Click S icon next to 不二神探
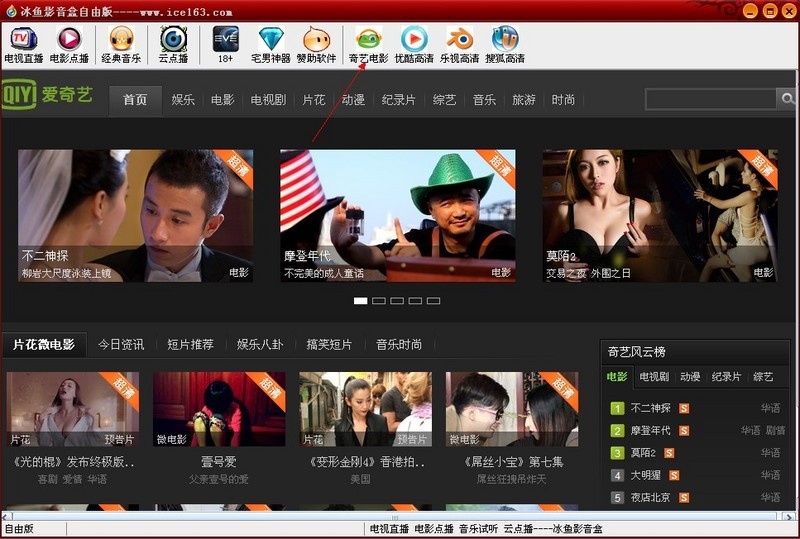The width and height of the screenshot is (800, 539). pyautogui.click(x=684, y=408)
